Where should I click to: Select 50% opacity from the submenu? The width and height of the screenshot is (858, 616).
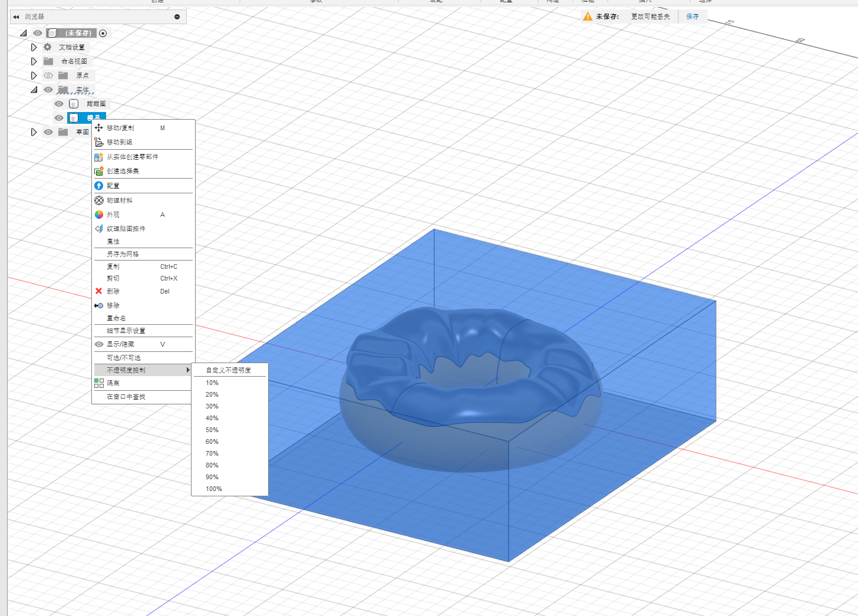click(212, 430)
